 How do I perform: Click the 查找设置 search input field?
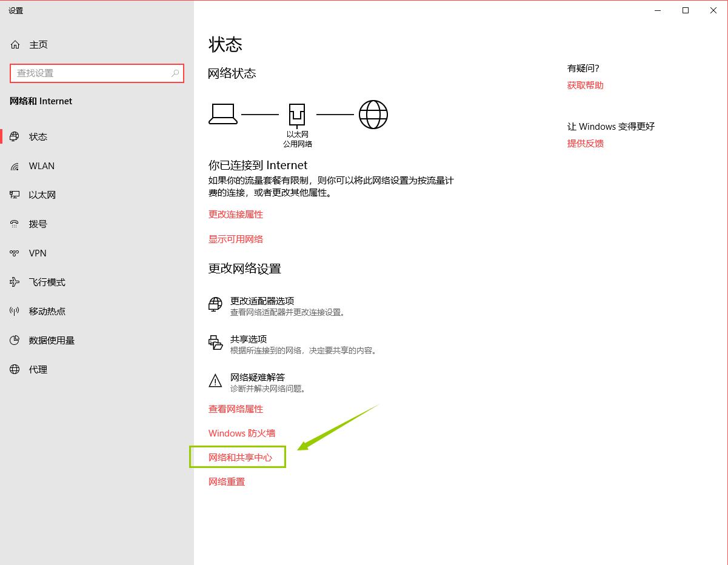(x=91, y=73)
